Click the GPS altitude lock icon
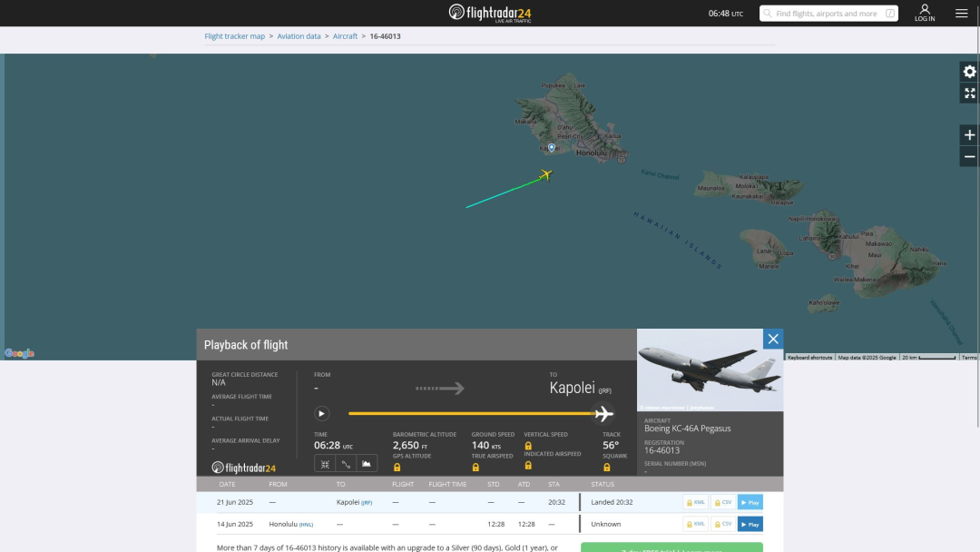Image resolution: width=980 pixels, height=552 pixels. click(x=397, y=467)
